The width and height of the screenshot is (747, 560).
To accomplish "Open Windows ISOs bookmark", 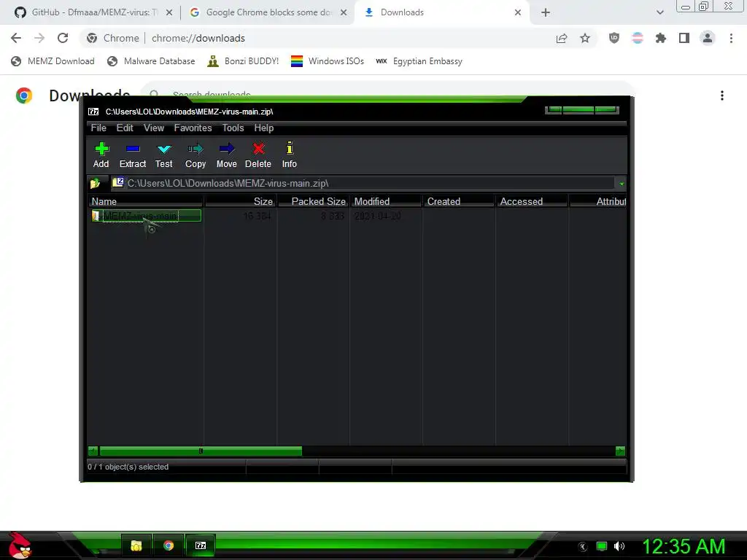I will (x=328, y=61).
